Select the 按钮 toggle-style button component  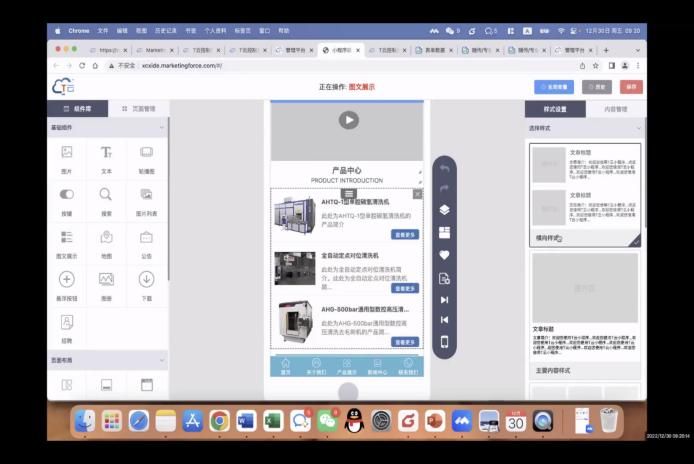[x=66, y=199]
